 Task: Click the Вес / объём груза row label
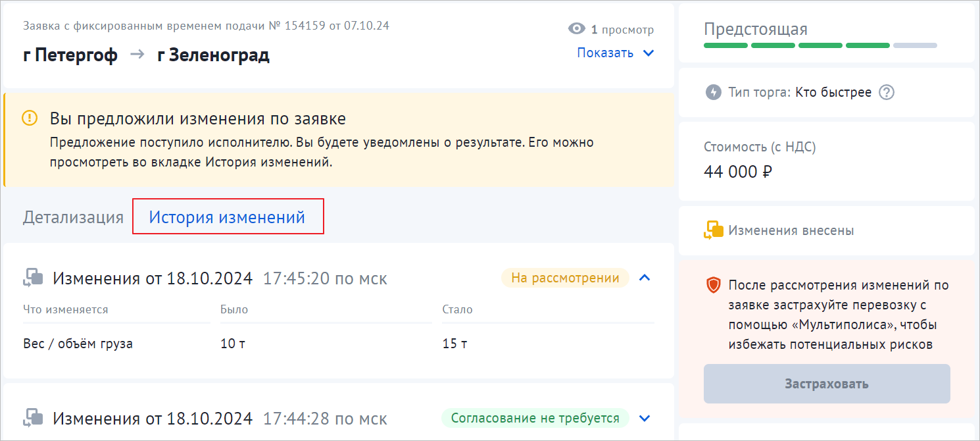click(78, 344)
